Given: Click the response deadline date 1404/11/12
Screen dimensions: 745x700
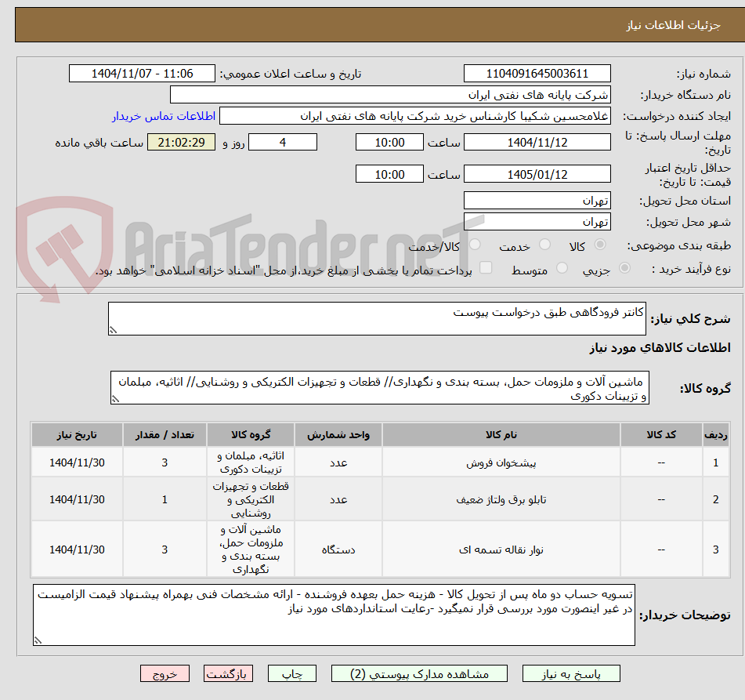Looking at the screenshot, I should tap(537, 142).
